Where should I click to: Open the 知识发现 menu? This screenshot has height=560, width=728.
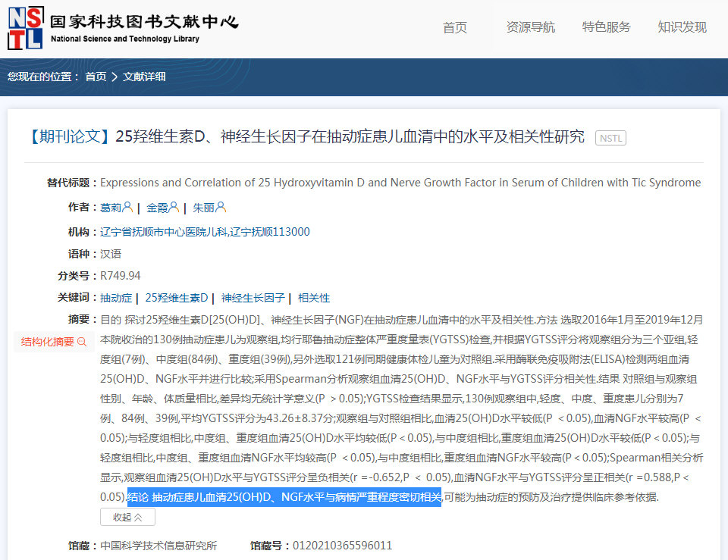(682, 27)
